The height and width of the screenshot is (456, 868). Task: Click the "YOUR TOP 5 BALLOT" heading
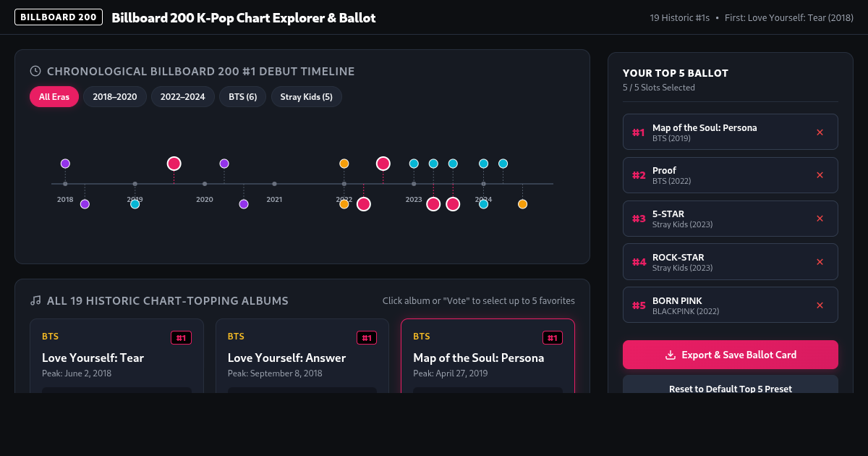tap(676, 73)
